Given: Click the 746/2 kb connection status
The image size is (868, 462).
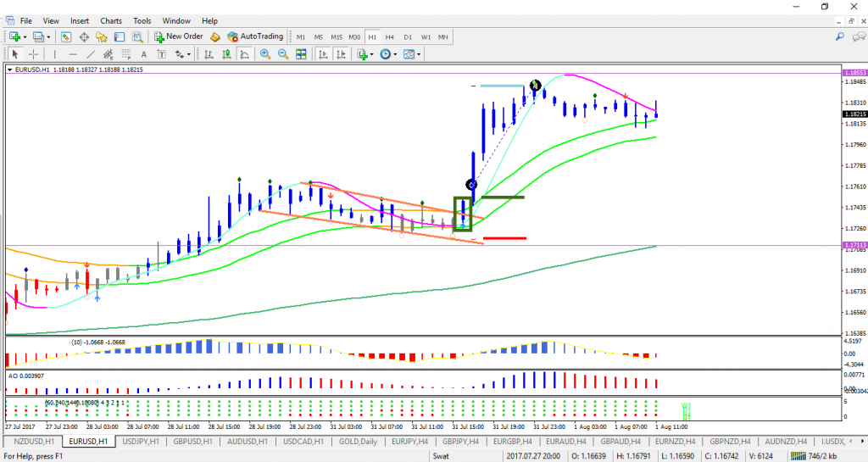Looking at the screenshot, I should 814,456.
